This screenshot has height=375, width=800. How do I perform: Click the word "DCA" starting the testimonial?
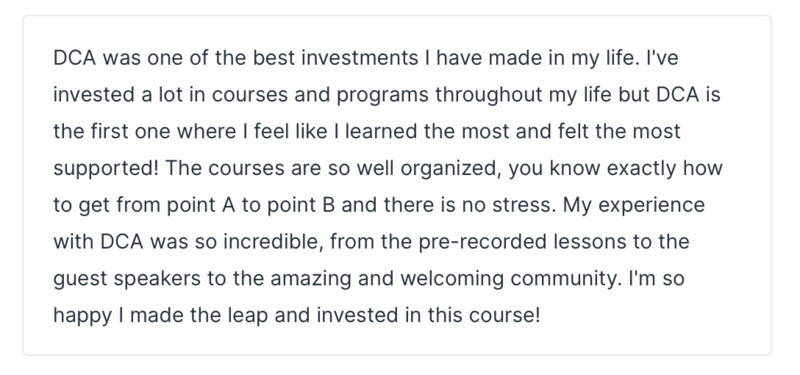pos(74,58)
